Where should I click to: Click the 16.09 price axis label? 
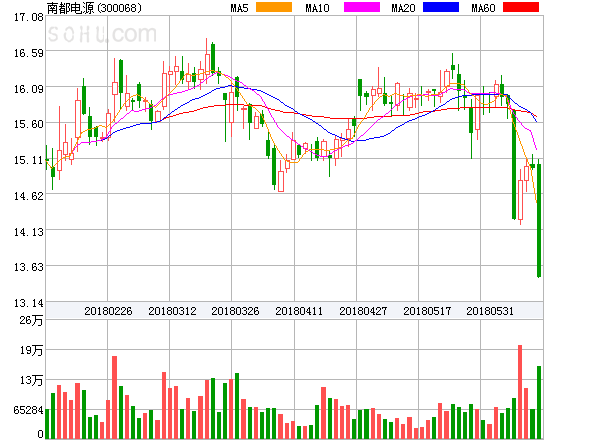pyautogui.click(x=29, y=89)
